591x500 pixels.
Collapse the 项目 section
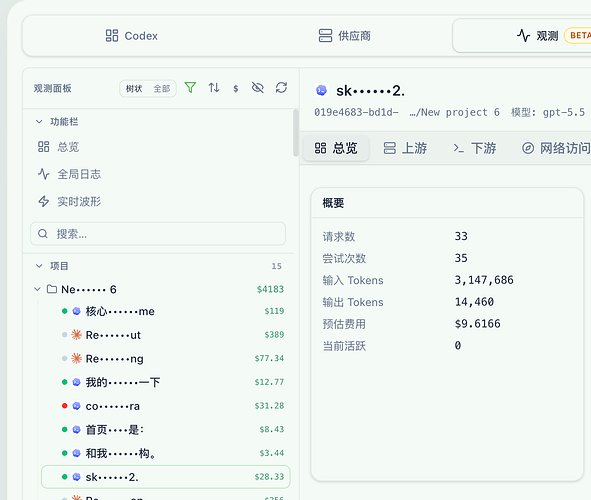click(x=39, y=266)
